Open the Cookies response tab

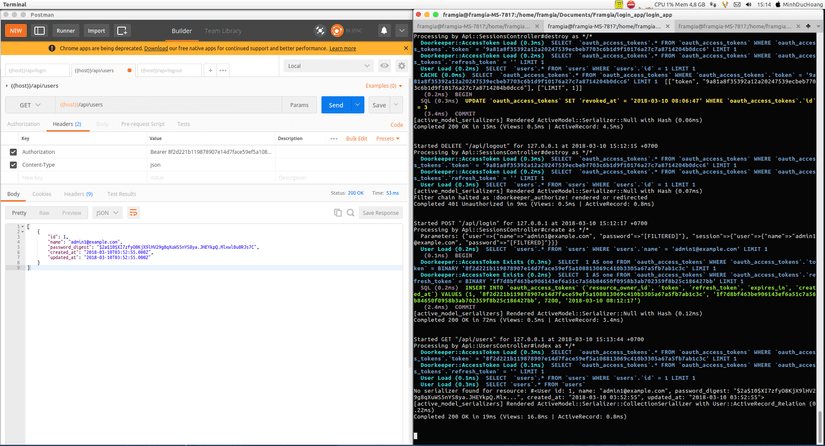click(x=42, y=194)
